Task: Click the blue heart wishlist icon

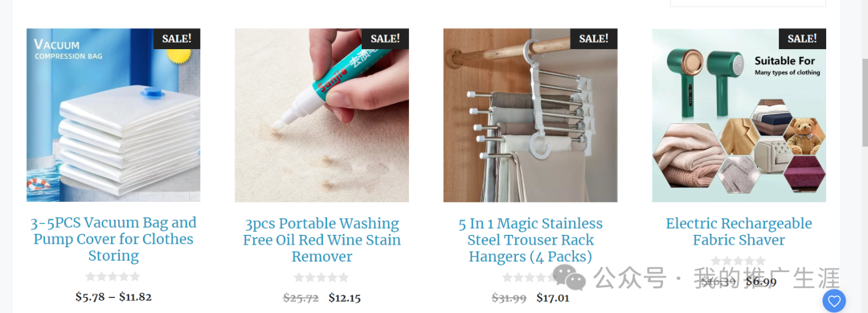Action: tap(833, 301)
